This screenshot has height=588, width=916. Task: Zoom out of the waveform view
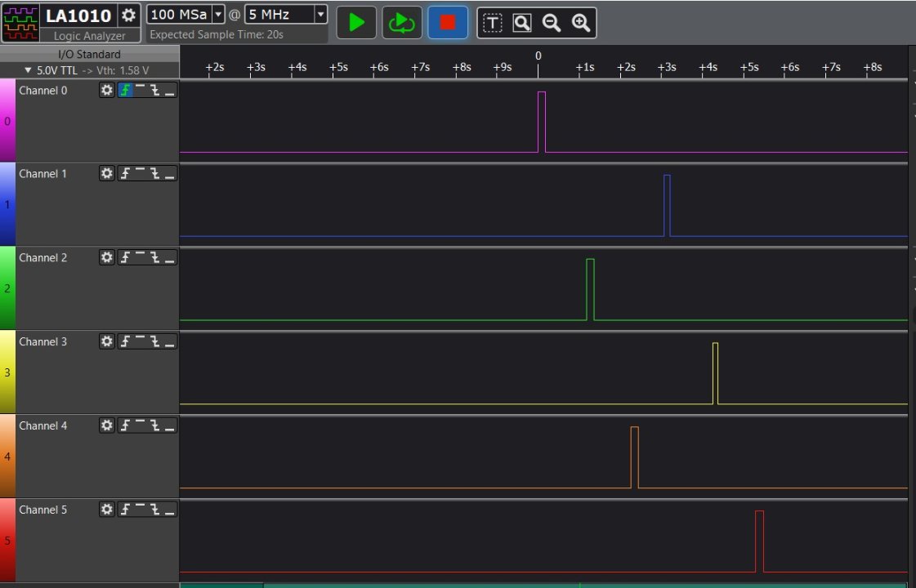tap(552, 23)
